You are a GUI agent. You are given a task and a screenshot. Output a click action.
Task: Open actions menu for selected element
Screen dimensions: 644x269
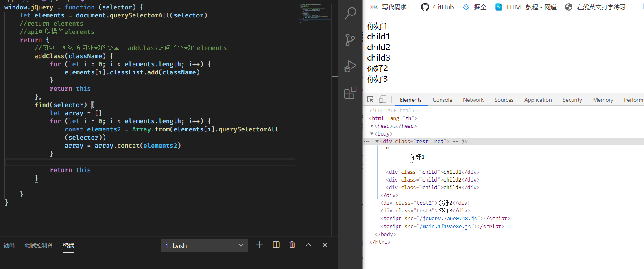(366, 142)
